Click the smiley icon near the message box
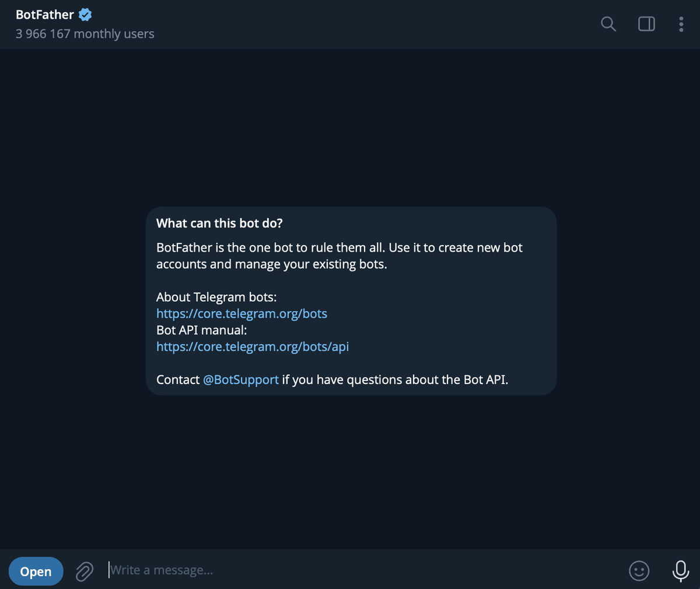 639,570
